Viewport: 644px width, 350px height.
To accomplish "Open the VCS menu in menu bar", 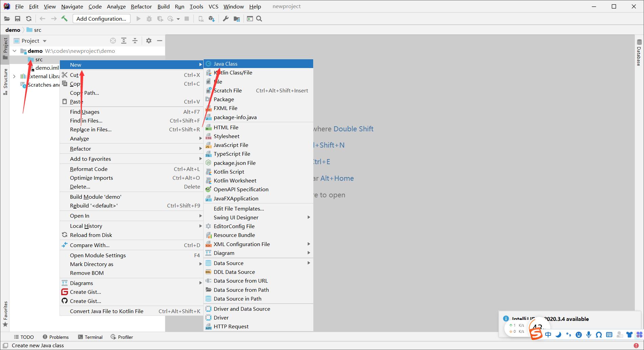I will (213, 6).
